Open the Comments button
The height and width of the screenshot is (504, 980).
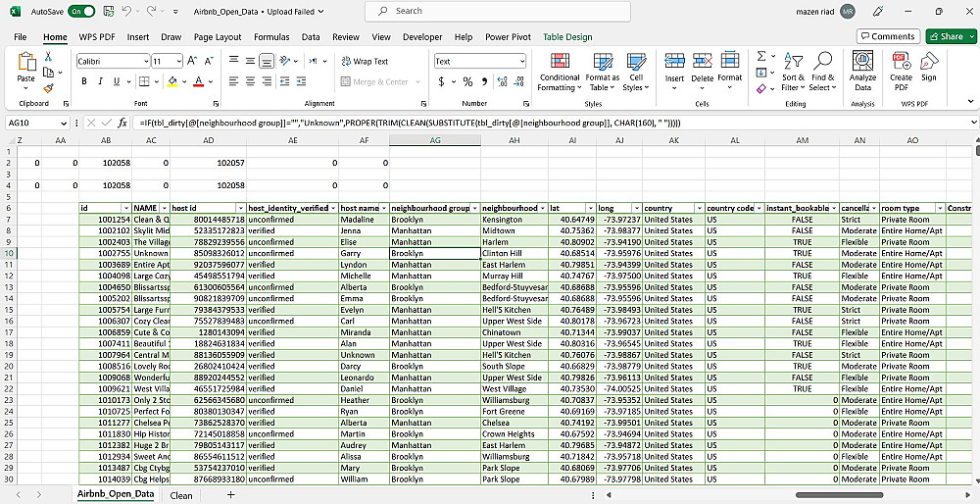click(888, 36)
